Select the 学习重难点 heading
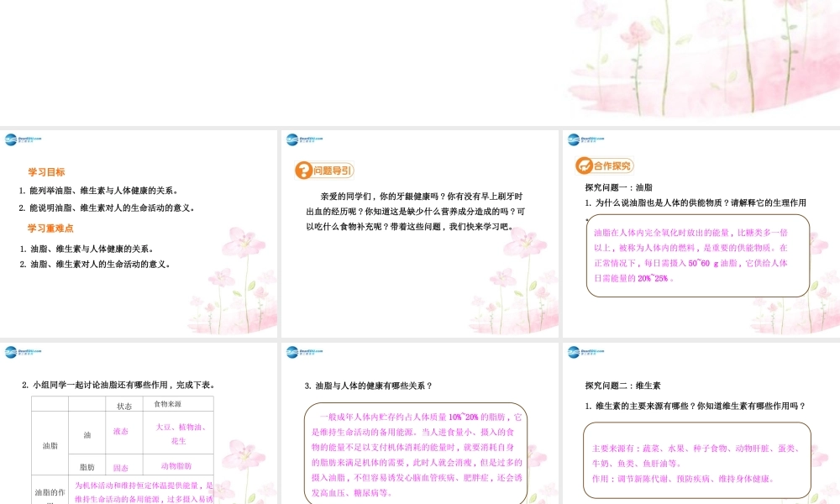The image size is (840, 504). 50,228
